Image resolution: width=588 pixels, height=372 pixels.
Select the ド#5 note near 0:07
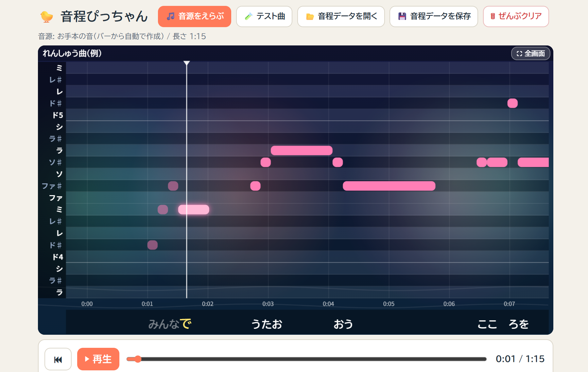512,103
